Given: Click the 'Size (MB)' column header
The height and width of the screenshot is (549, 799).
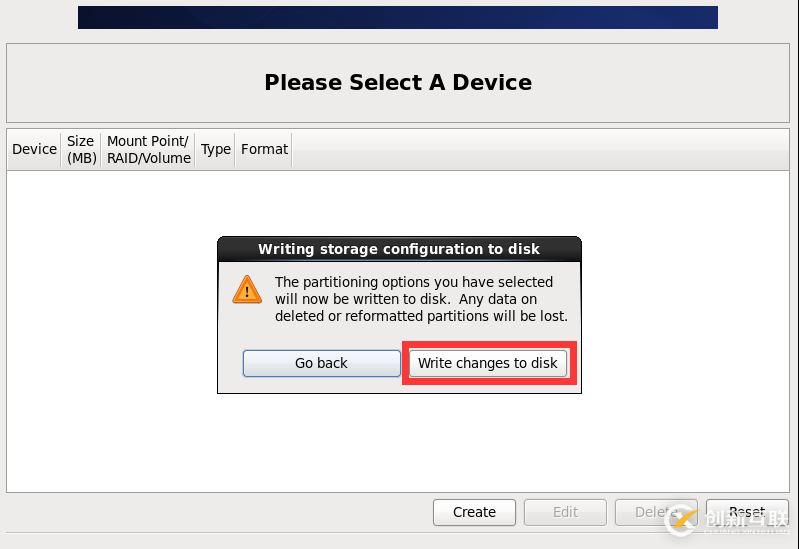Looking at the screenshot, I should click(81, 149).
